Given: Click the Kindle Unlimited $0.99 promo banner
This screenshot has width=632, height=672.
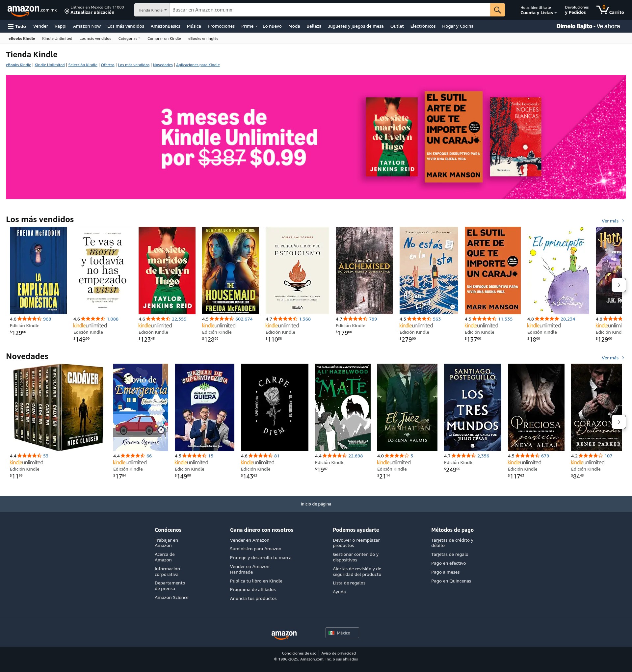Looking at the screenshot, I should click(x=316, y=137).
